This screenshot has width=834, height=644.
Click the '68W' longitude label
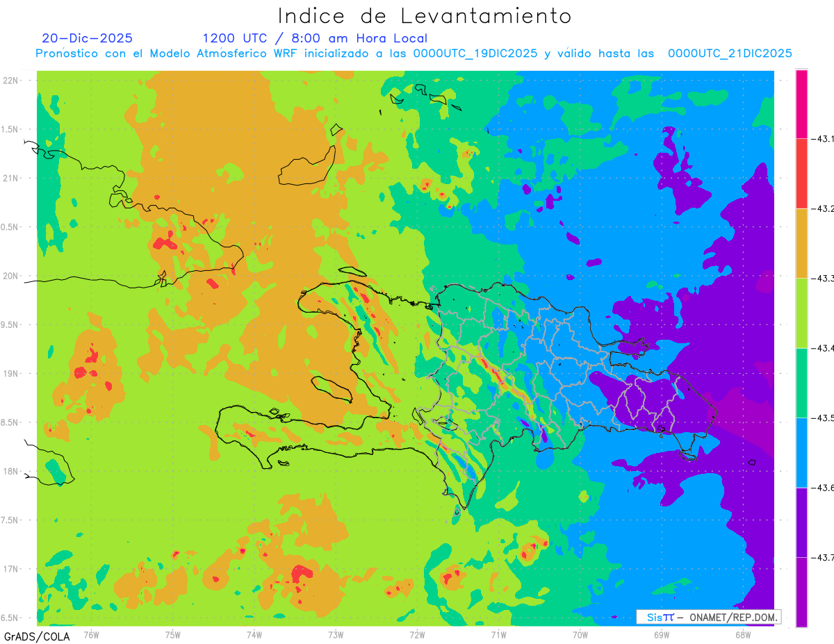click(x=743, y=634)
